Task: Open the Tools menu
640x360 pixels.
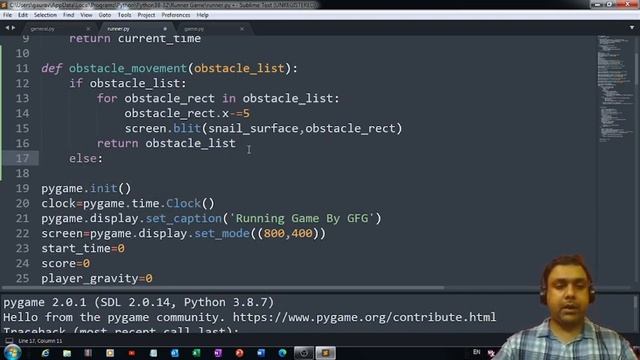Action: click(x=124, y=15)
